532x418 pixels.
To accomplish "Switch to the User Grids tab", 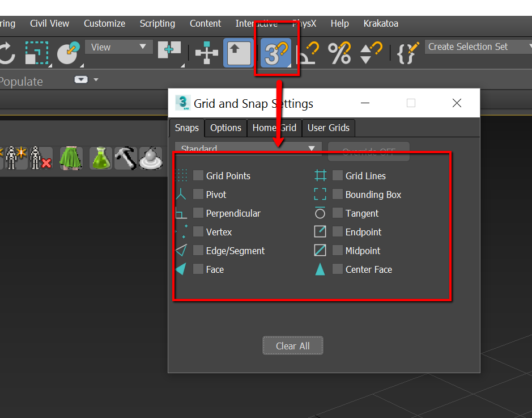I will 329,128.
